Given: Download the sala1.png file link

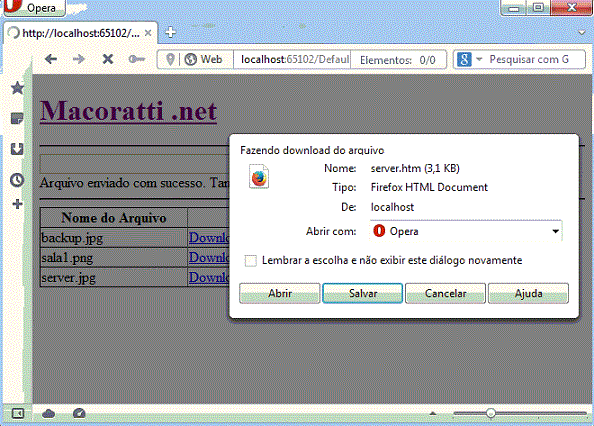Looking at the screenshot, I should (x=209, y=257).
